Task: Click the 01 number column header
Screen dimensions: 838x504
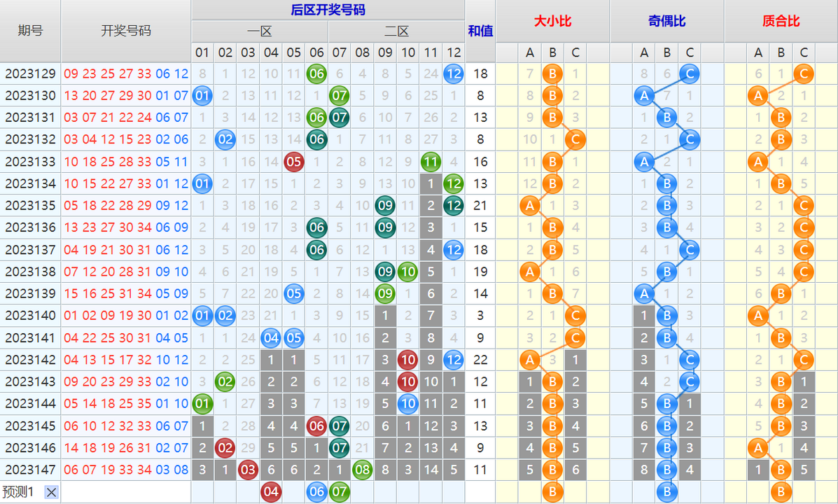Action: click(202, 52)
